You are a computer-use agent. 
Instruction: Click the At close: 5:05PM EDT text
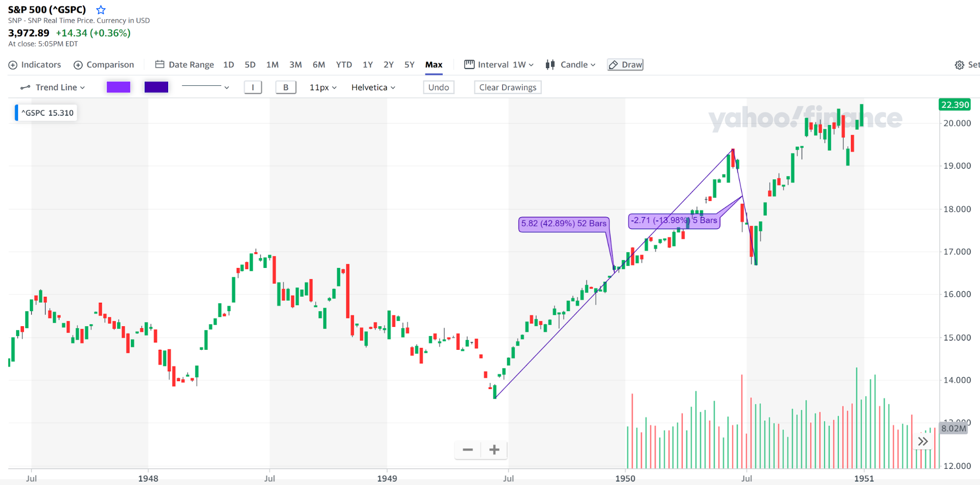coord(43,44)
